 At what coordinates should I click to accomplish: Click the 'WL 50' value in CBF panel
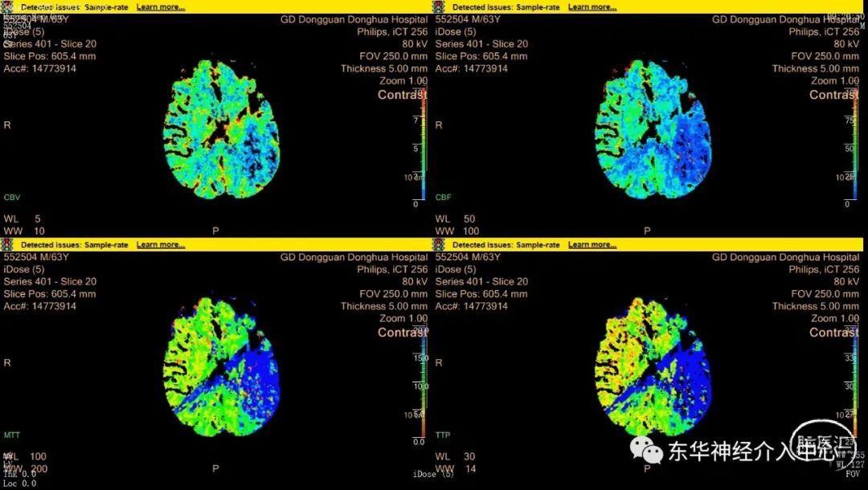tap(455, 219)
